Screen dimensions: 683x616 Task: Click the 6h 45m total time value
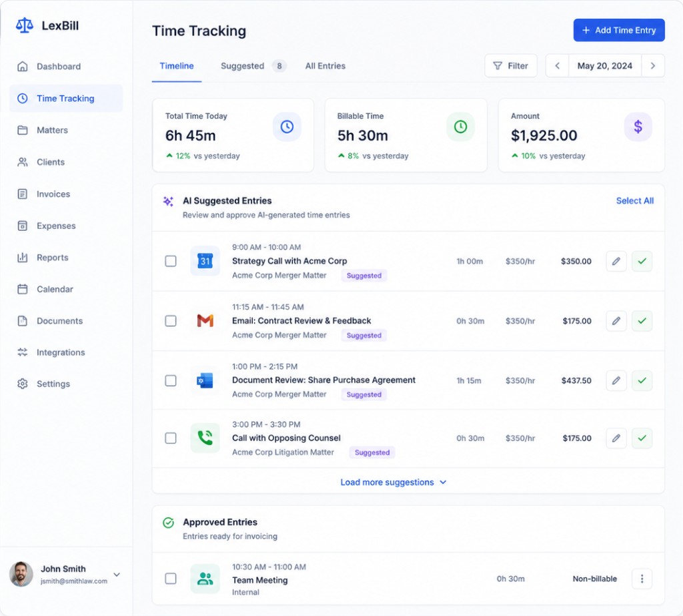coord(190,135)
